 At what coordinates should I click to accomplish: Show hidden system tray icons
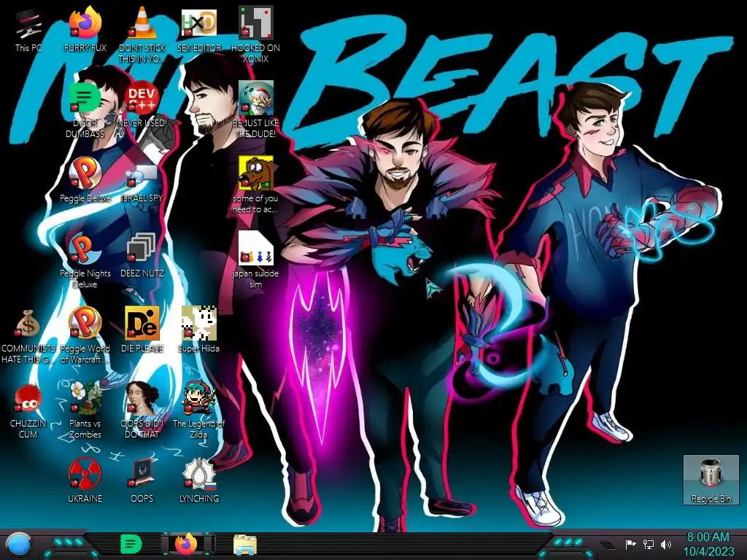point(606,545)
